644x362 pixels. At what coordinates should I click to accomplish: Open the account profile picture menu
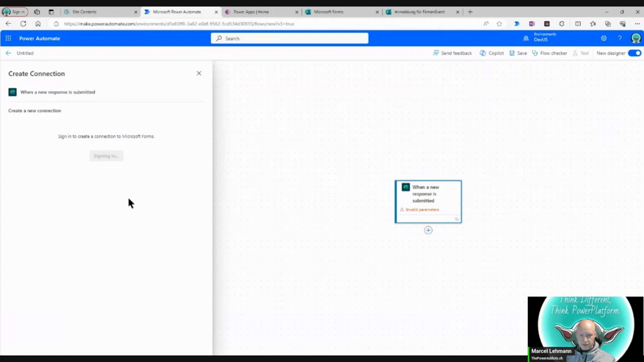636,38
